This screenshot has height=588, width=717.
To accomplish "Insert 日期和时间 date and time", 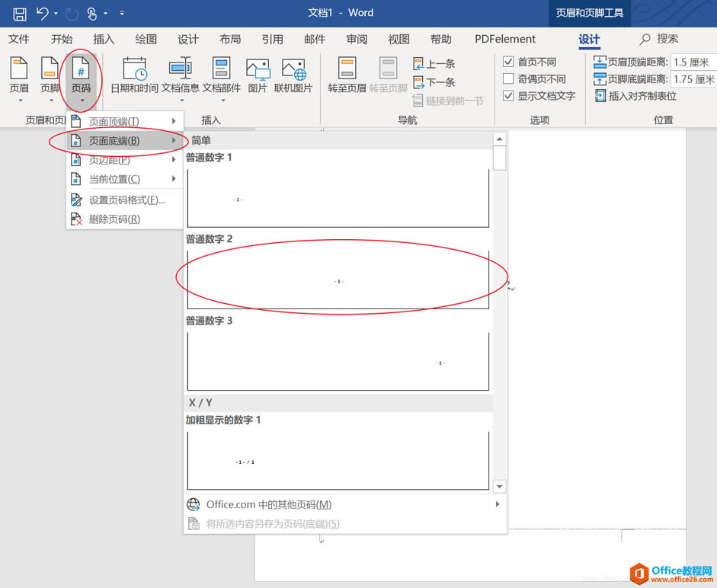I will [x=134, y=75].
